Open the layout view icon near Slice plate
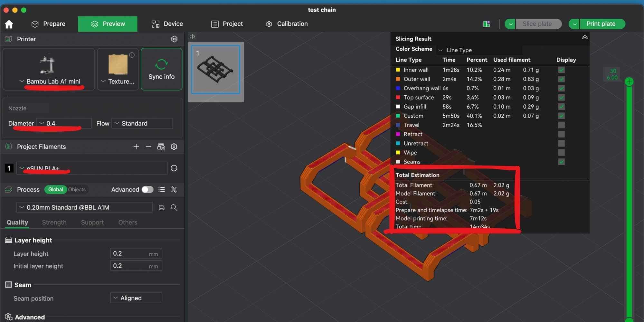 point(487,24)
